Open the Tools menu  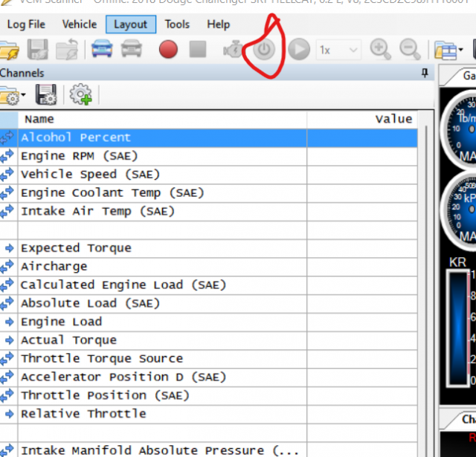click(177, 25)
